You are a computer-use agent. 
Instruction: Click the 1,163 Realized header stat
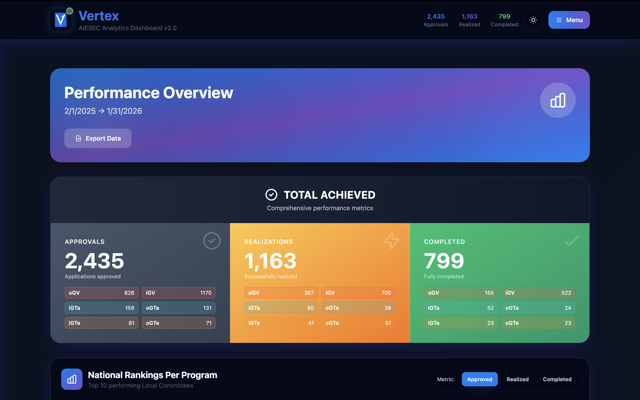469,20
